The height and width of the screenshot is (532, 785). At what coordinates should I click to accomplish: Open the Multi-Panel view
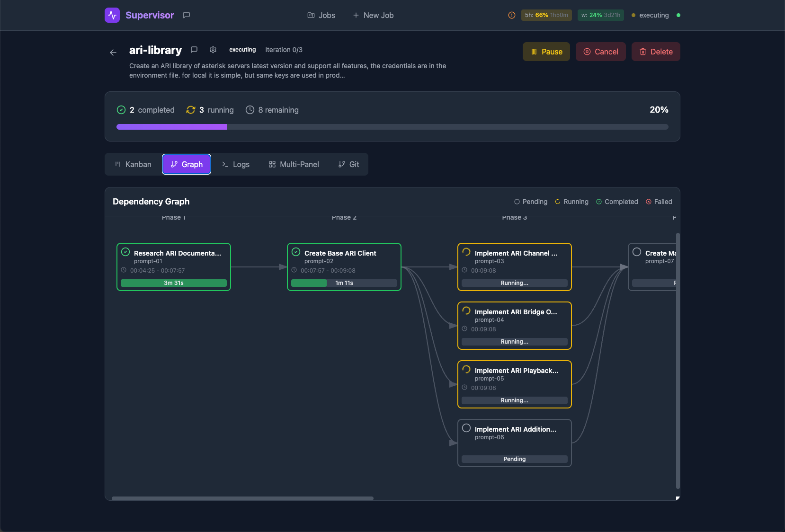(294, 164)
